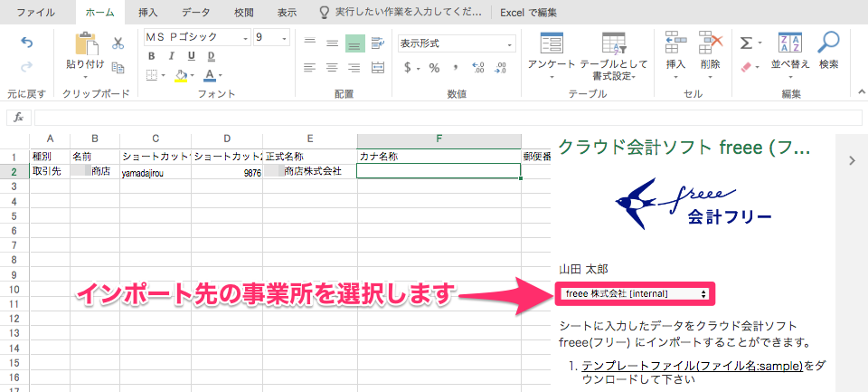Toggle bold formatting

click(152, 56)
